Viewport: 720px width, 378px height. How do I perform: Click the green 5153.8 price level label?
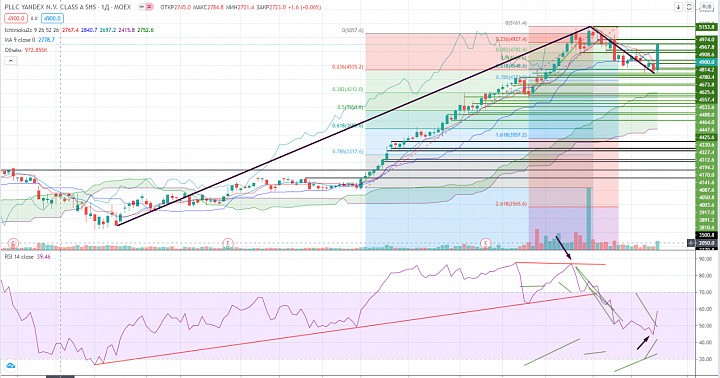[706, 27]
